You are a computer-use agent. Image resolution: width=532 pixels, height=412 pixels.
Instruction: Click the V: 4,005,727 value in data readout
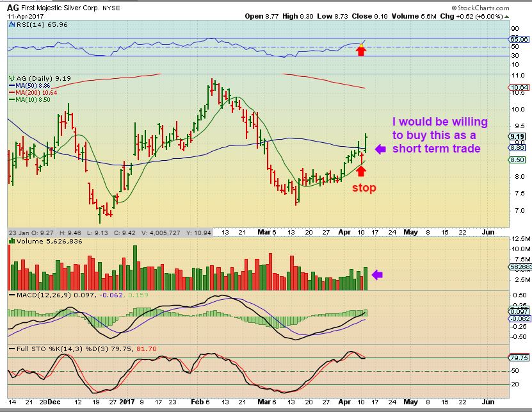[161, 233]
